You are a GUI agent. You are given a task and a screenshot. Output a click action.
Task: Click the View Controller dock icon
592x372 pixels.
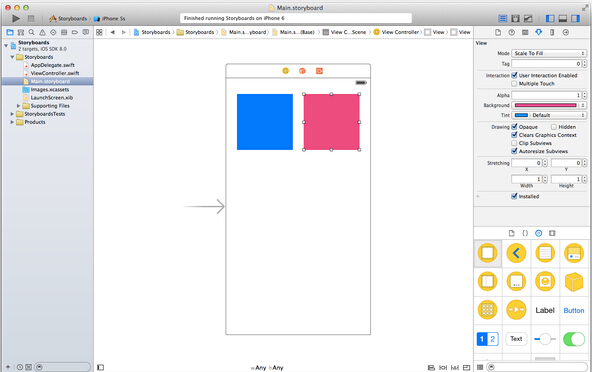[285, 71]
